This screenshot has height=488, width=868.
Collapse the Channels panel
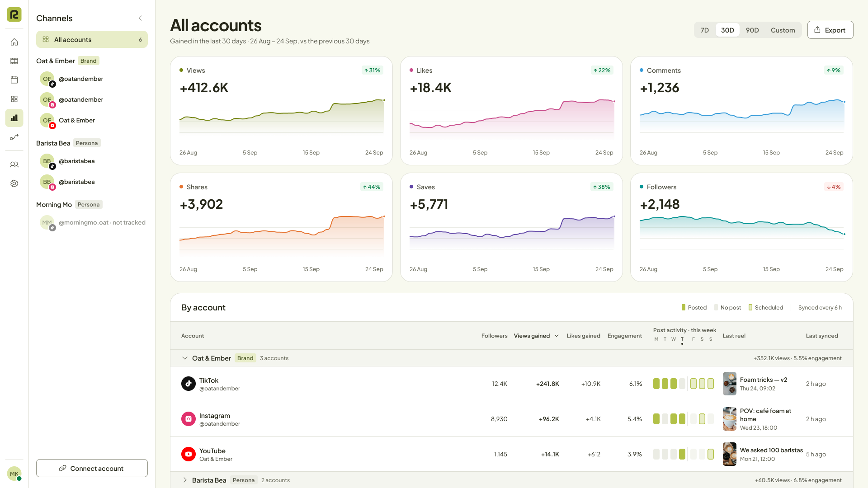(x=141, y=18)
